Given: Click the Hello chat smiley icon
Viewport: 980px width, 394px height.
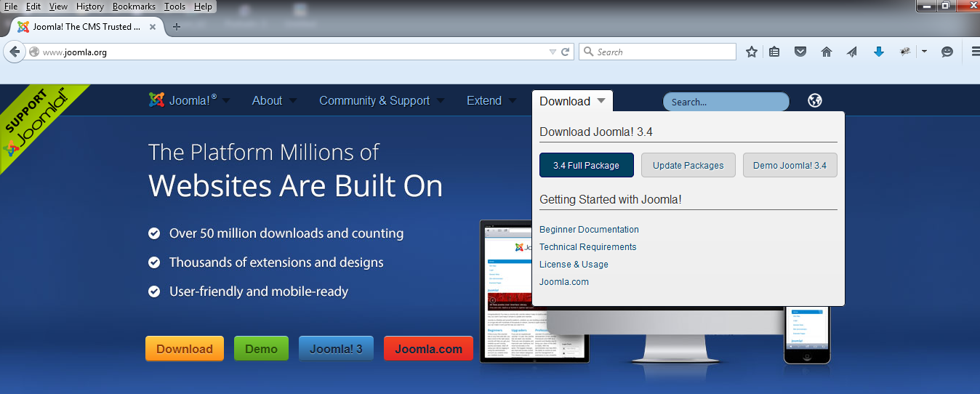Looking at the screenshot, I should [x=947, y=52].
